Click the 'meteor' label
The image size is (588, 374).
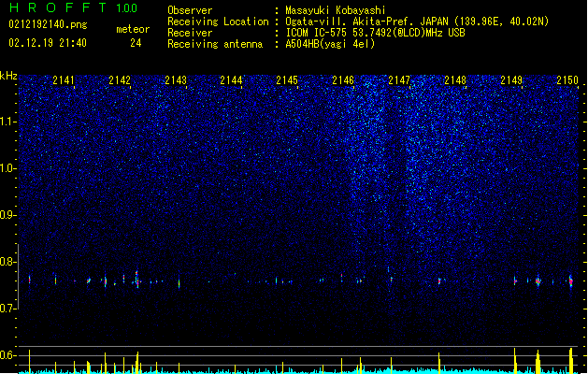133,29
